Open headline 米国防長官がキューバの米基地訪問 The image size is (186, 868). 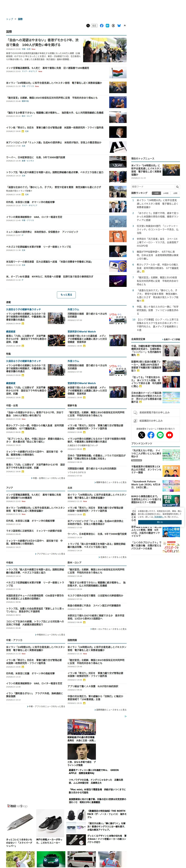[x=35, y=597]
